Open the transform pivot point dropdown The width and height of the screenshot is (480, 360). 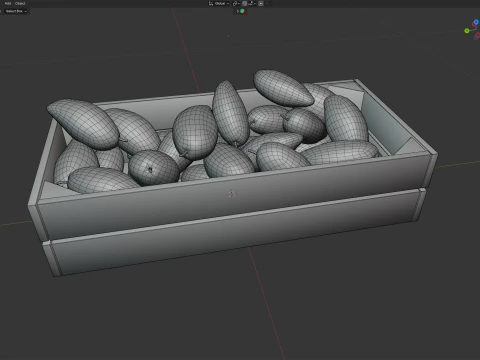pyautogui.click(x=236, y=3)
